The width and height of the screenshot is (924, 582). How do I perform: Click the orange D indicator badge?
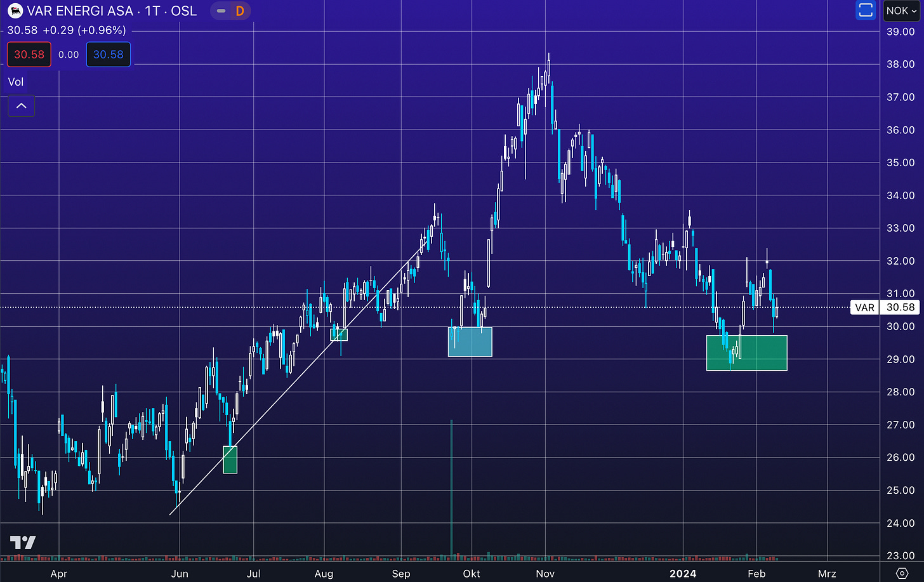tap(239, 11)
